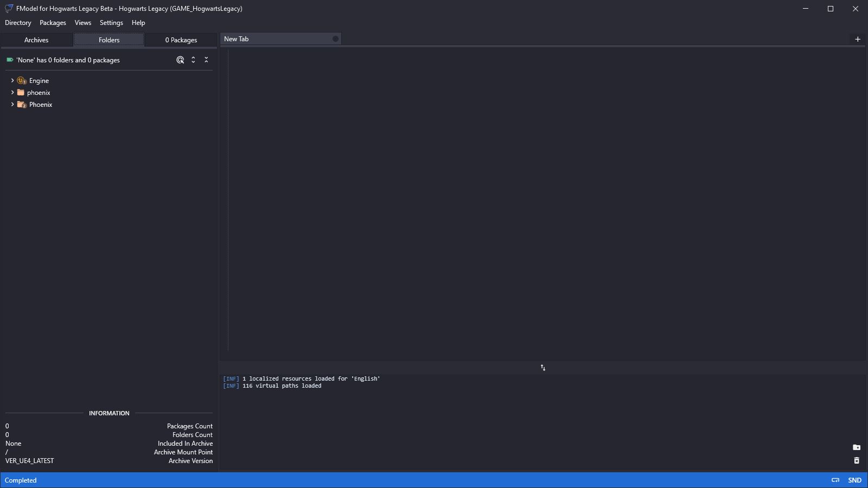This screenshot has width=868, height=488.
Task: Click the FModel app icon in title bar
Action: click(x=9, y=9)
